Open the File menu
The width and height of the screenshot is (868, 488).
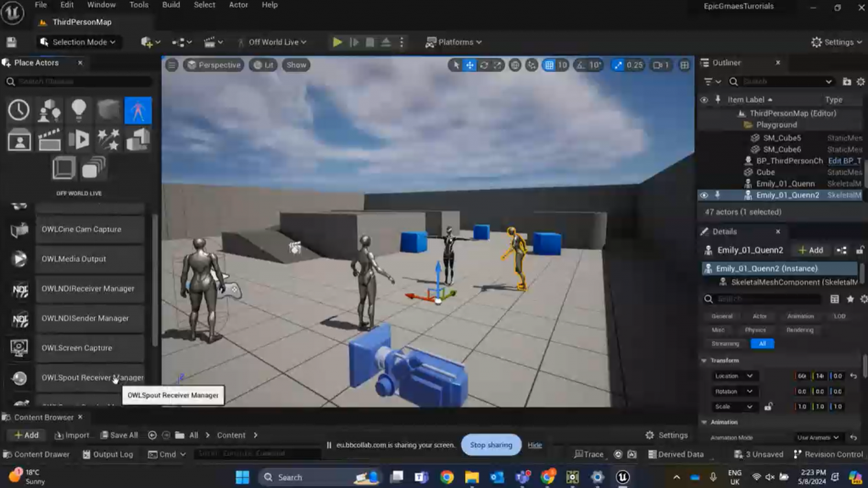pos(41,5)
